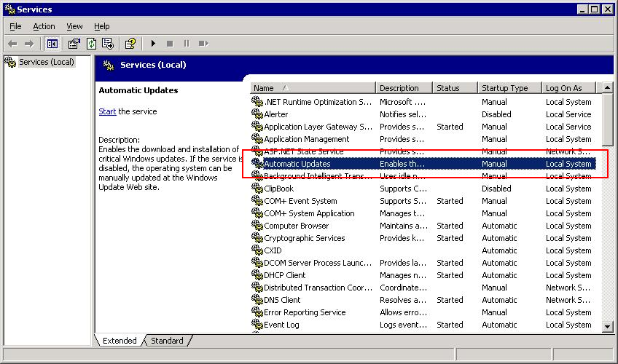
Task: Switch to the Extended tab
Action: (x=120, y=341)
